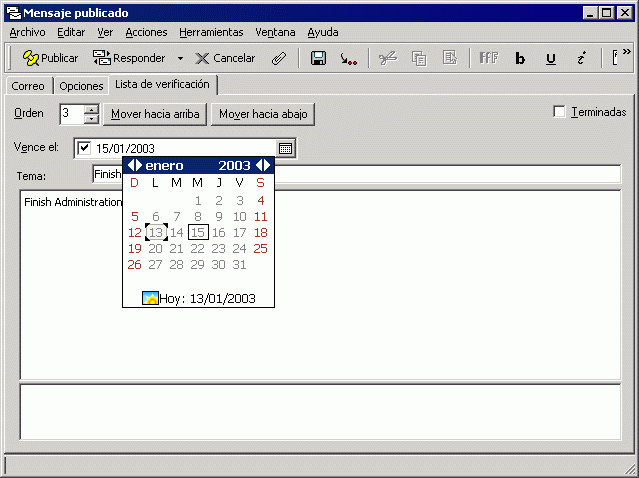Click the enero month name in calendar

(164, 165)
